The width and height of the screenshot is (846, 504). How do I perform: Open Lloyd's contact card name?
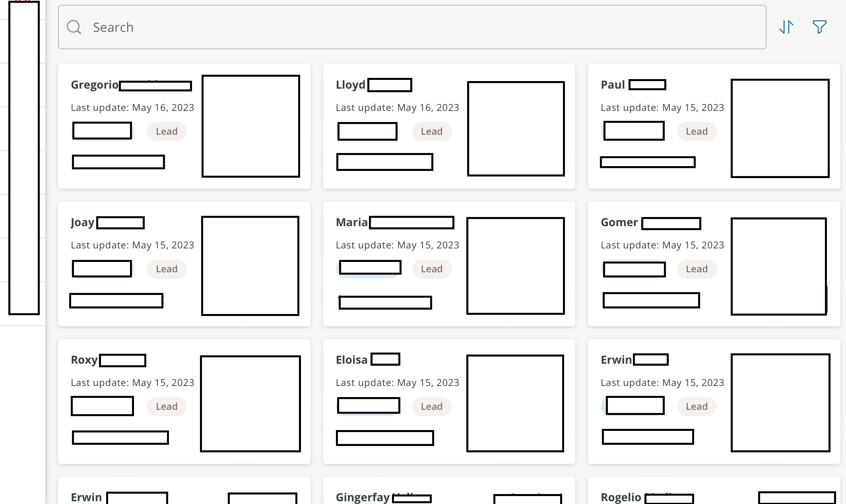[x=350, y=85]
